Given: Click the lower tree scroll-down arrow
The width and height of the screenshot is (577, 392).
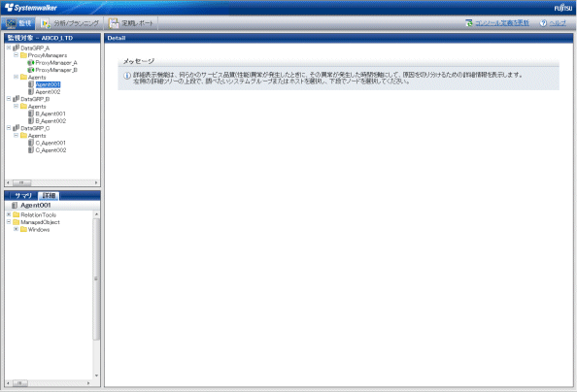Looking at the screenshot, I should click(x=96, y=376).
